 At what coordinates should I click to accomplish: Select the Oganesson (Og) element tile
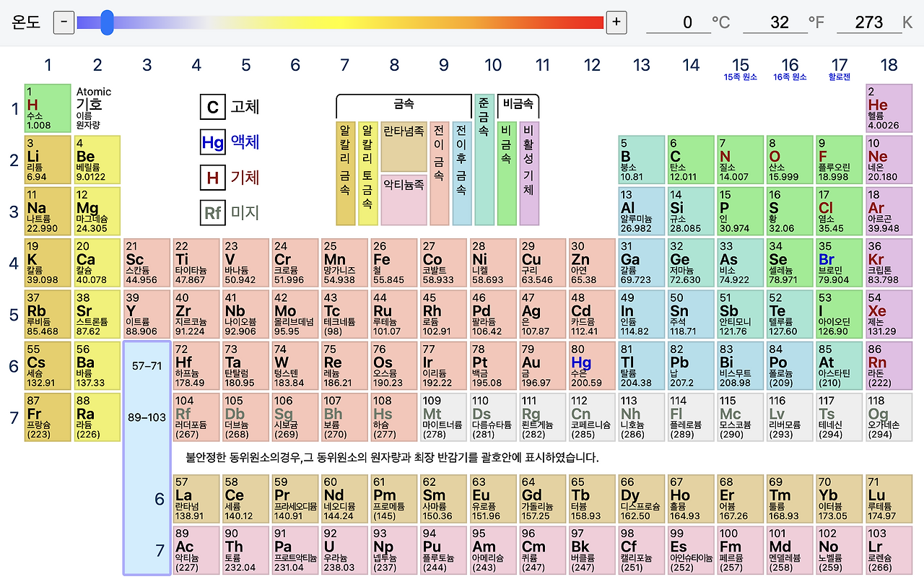889,417
